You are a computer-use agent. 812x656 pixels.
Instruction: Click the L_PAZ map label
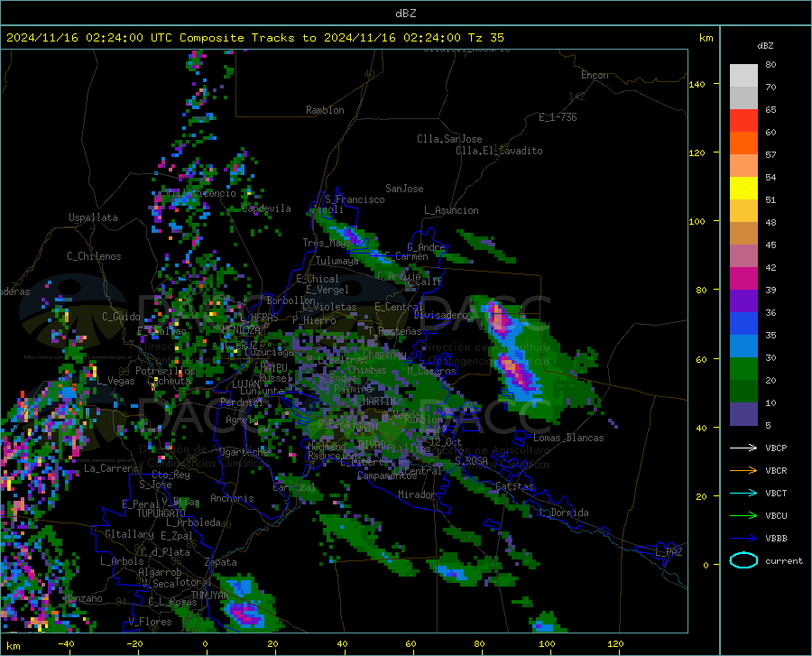669,552
